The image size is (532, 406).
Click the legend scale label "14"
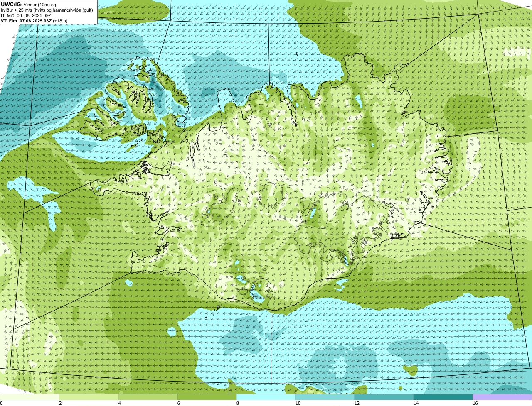coord(416,403)
